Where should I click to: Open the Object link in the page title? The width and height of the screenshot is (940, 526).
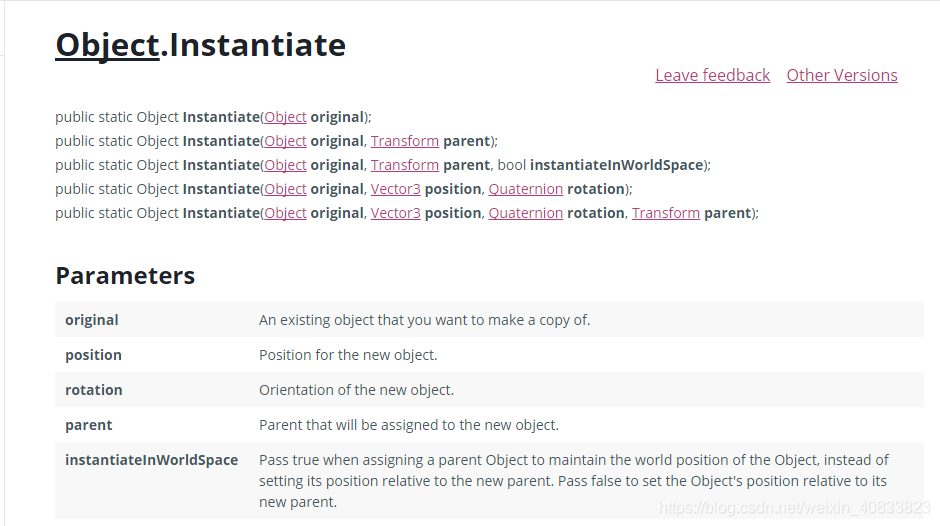[x=107, y=45]
